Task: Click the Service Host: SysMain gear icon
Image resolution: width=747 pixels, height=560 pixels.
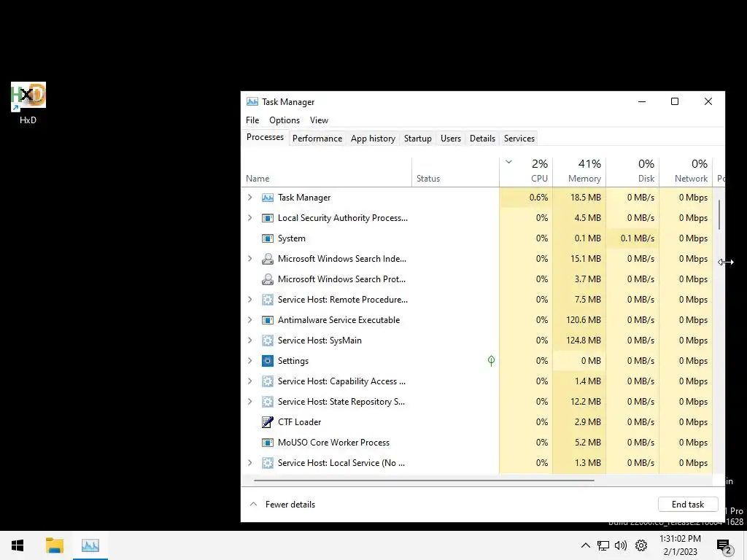Action: [268, 341]
